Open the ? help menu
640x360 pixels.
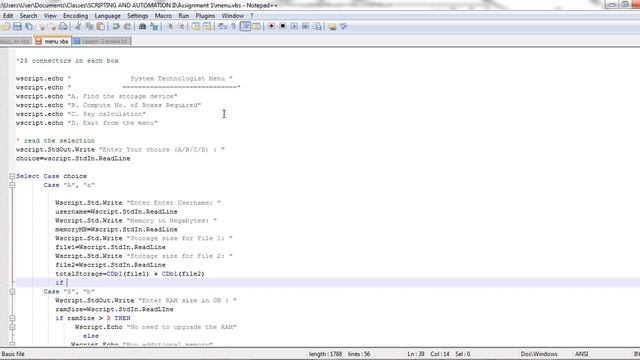pyautogui.click(x=252, y=16)
